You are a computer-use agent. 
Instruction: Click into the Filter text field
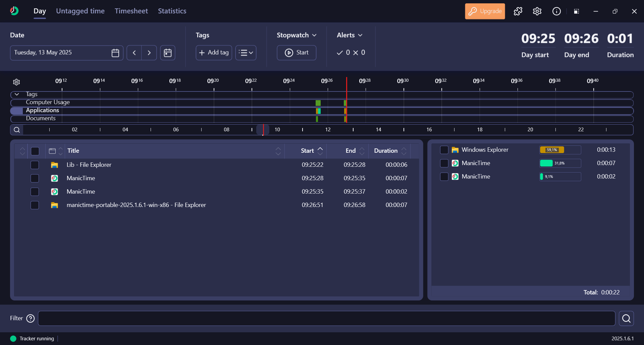326,318
